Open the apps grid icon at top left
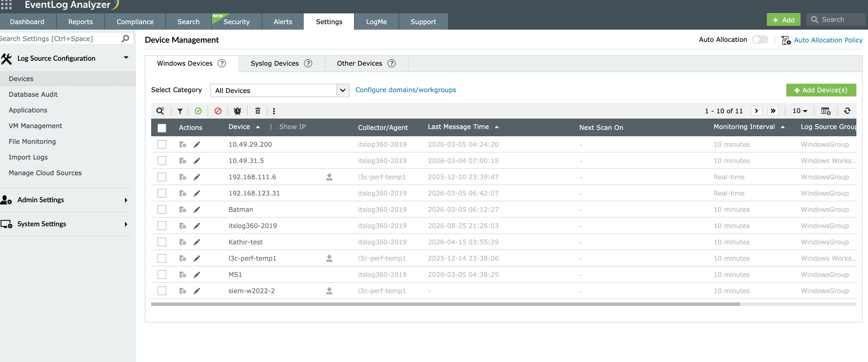Image resolution: width=868 pixels, height=362 pixels. coord(6,5)
